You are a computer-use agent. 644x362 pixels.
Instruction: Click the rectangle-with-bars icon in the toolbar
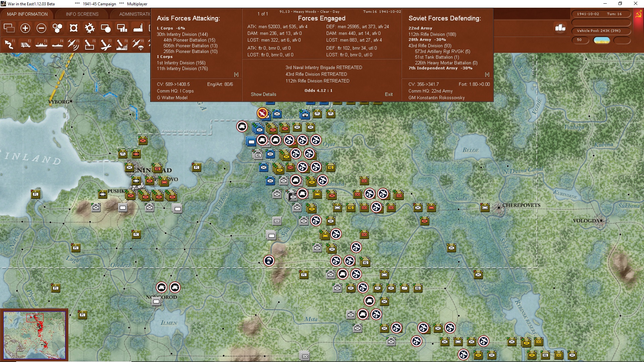coord(122,28)
